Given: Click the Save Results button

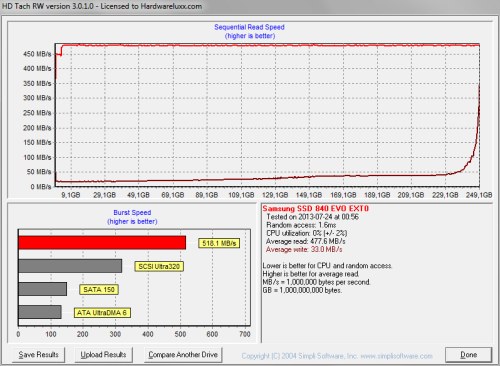Looking at the screenshot, I should tap(39, 355).
